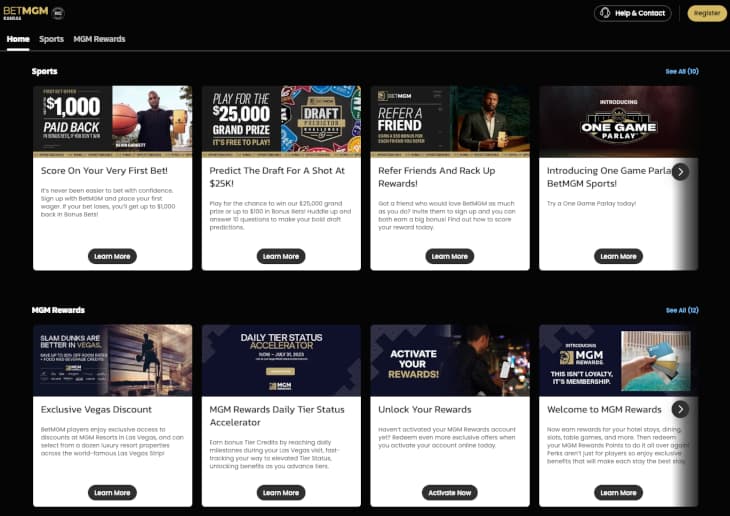Open the MGM Rewards membership banner image
Viewport: 730px width, 516px height.
[x=618, y=360]
